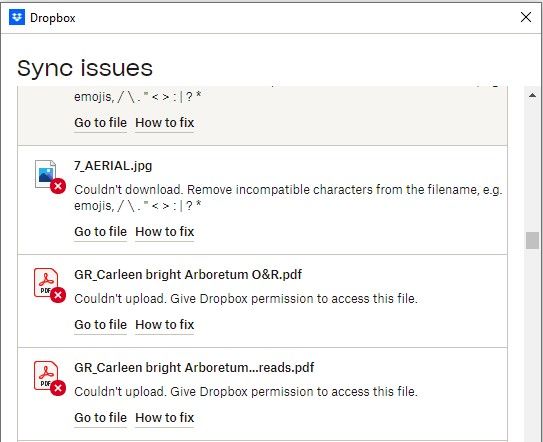Screen dimensions: 543x442
Task: Click red error badge on 7_AERIAL.jpg icon
Action: pyautogui.click(x=58, y=186)
